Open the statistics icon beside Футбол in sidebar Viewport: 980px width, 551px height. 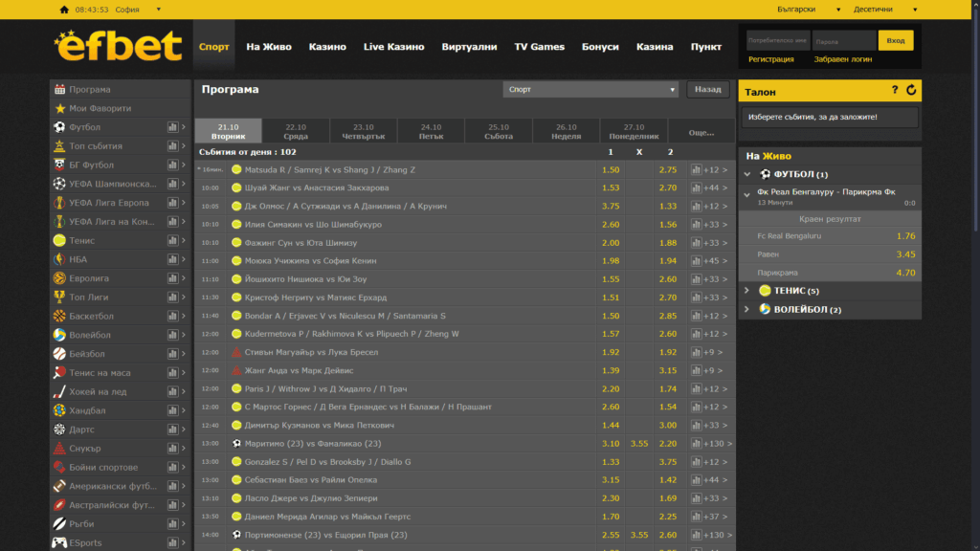(172, 127)
